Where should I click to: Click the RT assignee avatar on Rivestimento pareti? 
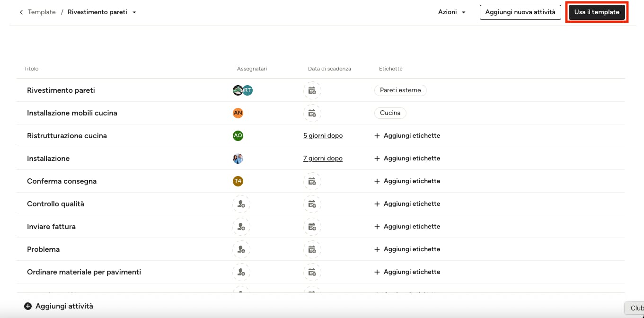click(x=248, y=90)
